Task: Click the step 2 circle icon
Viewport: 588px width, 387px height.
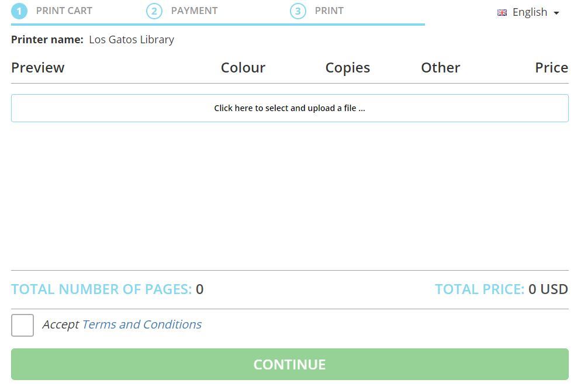Action: [x=154, y=11]
